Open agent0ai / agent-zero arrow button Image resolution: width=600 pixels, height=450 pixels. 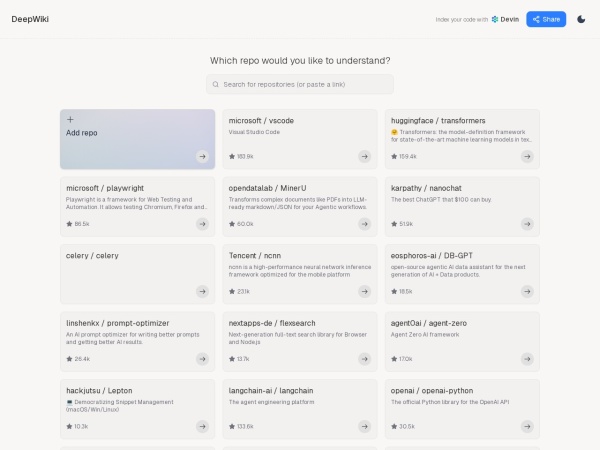point(527,359)
